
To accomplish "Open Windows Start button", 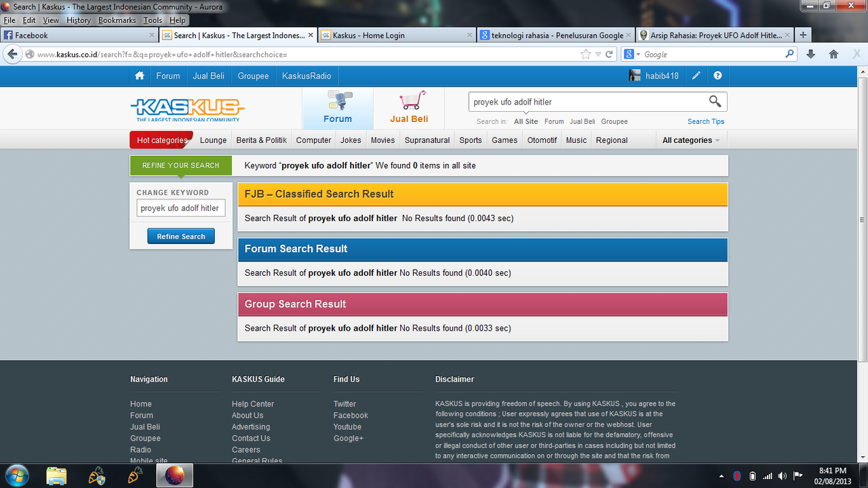I will coord(16,475).
